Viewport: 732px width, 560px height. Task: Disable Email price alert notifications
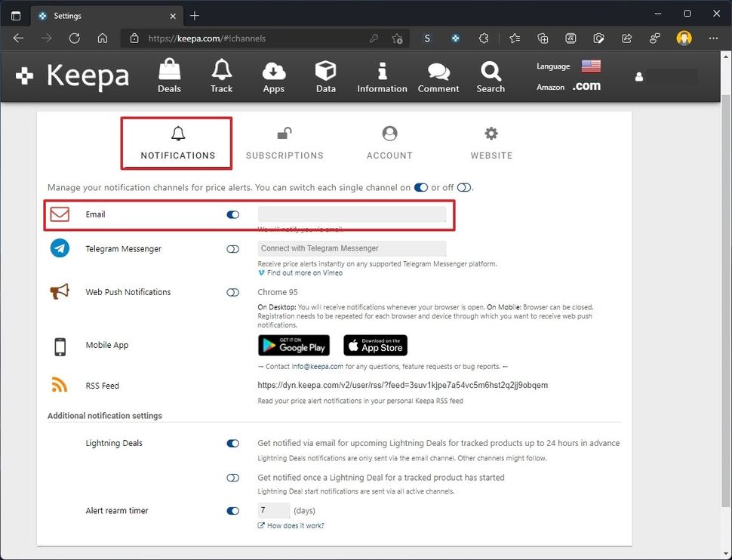(x=232, y=214)
